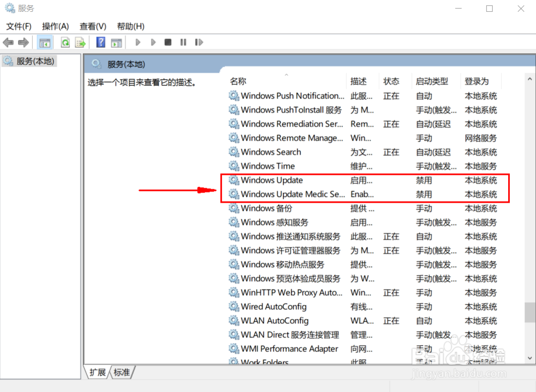536x392 pixels.
Task: Click the Export list toolbar icon
Action: click(80, 42)
